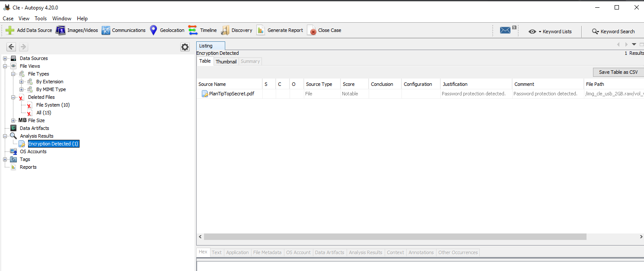The height and width of the screenshot is (271, 644).
Task: Open the envelope notifications icon
Action: (x=505, y=30)
